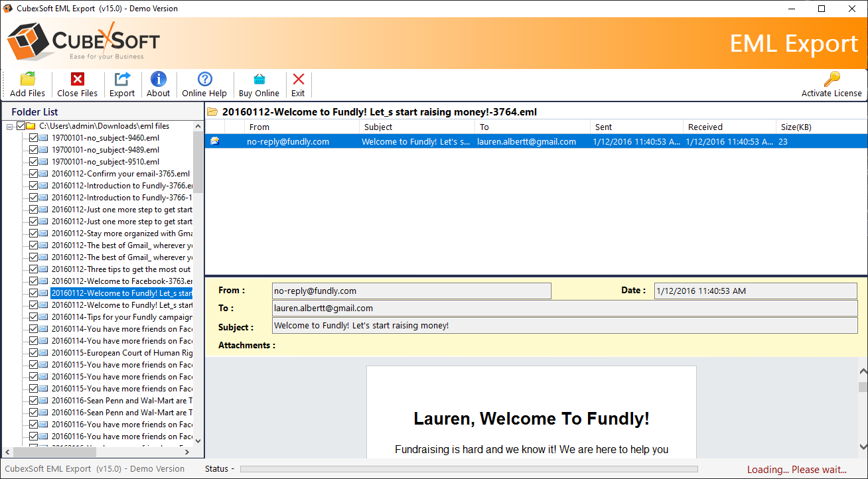Click the eml files root folder icon
The width and height of the screenshot is (868, 479).
click(x=31, y=126)
